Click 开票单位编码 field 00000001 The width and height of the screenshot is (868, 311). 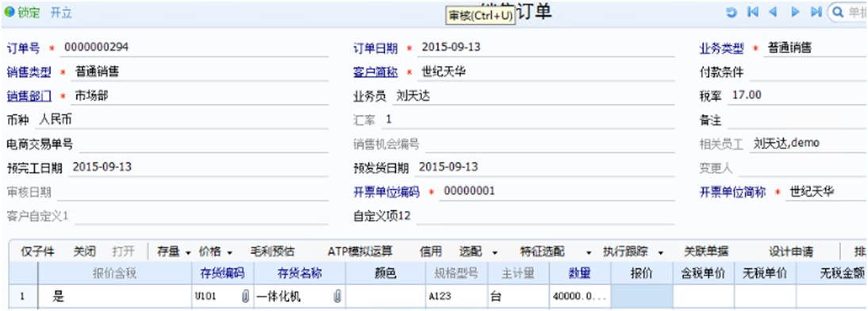pos(557,191)
